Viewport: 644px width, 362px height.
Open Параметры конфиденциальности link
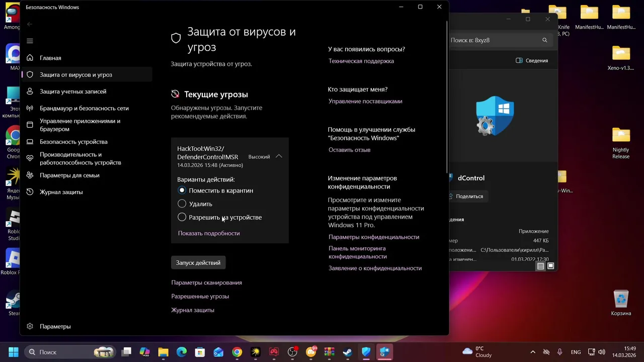pos(374,237)
